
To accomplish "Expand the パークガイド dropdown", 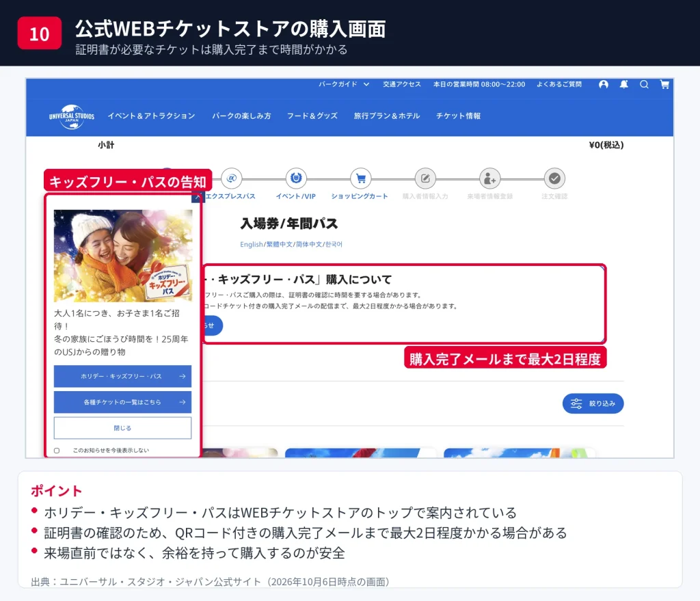I will 344,84.
